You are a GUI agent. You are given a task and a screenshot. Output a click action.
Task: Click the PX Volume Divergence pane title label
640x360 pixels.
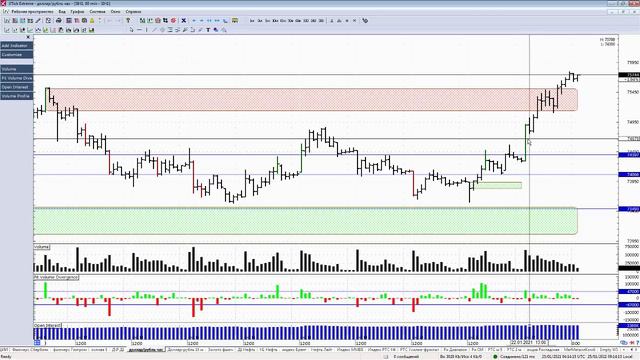click(56, 277)
